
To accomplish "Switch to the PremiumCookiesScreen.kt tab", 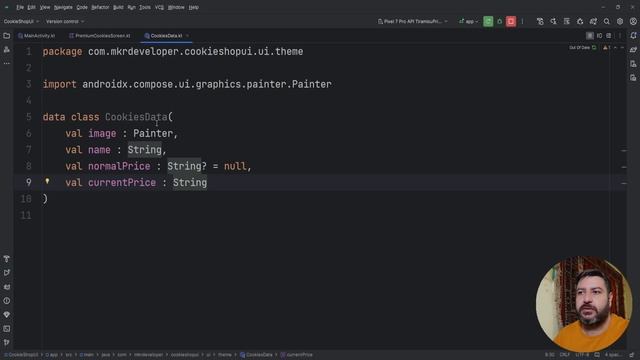I will coord(100,36).
